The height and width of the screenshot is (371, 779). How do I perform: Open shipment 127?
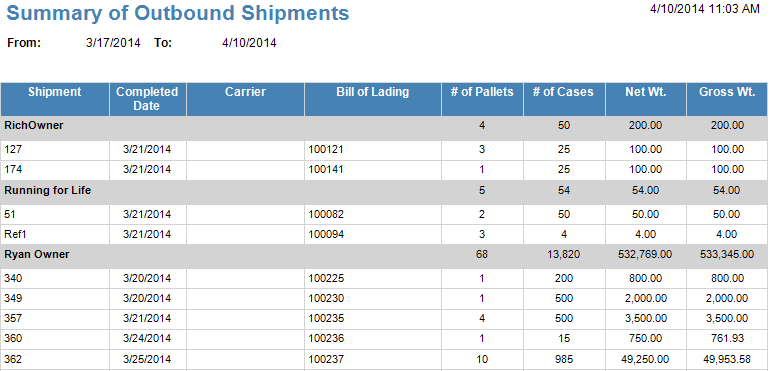tap(13, 149)
